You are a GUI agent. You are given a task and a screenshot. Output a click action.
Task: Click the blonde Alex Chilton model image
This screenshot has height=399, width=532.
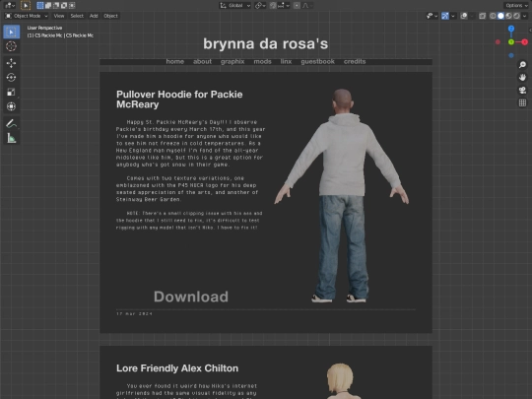pos(341,381)
